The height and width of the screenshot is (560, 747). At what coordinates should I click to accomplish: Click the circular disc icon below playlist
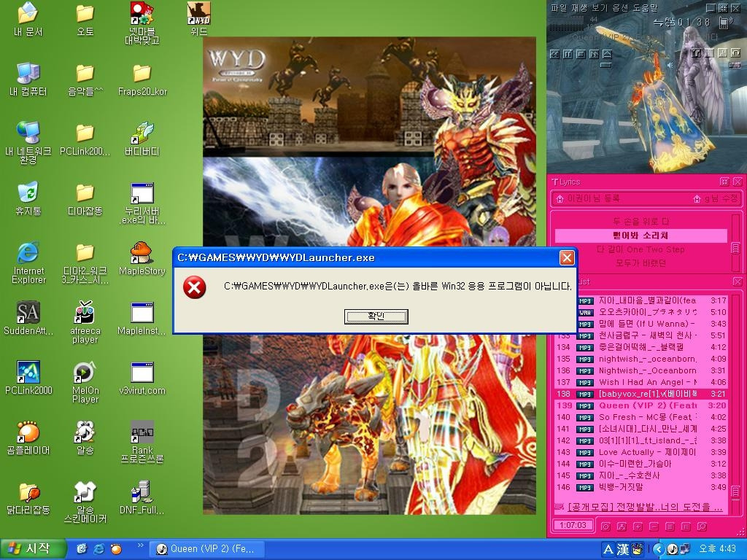click(605, 526)
